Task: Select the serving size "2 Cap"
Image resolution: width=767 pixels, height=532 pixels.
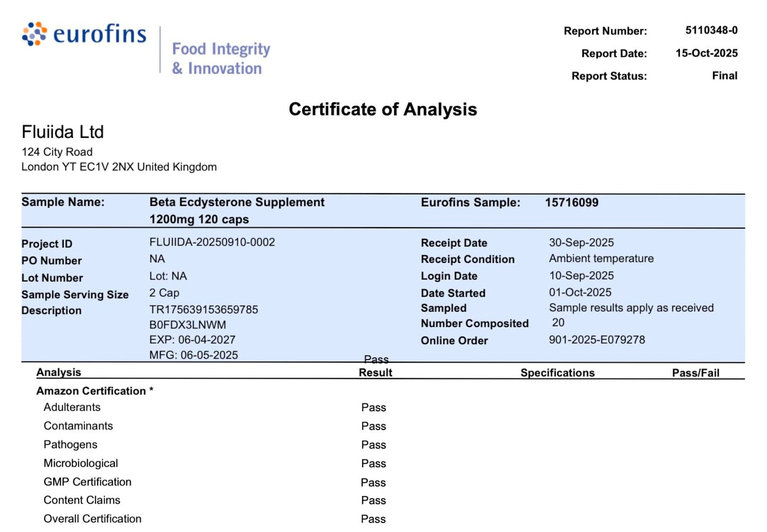Action: coord(164,293)
